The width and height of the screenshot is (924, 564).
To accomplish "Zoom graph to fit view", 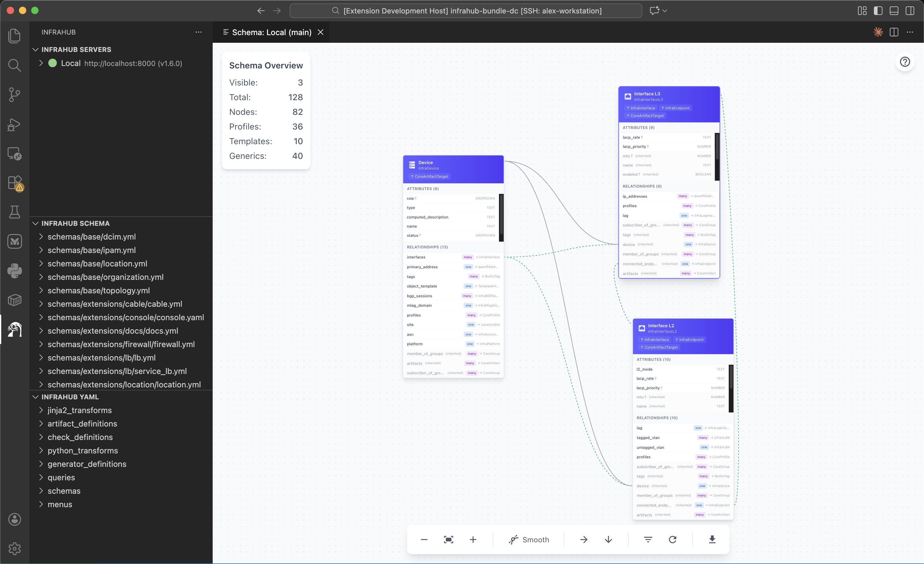I will click(x=448, y=540).
